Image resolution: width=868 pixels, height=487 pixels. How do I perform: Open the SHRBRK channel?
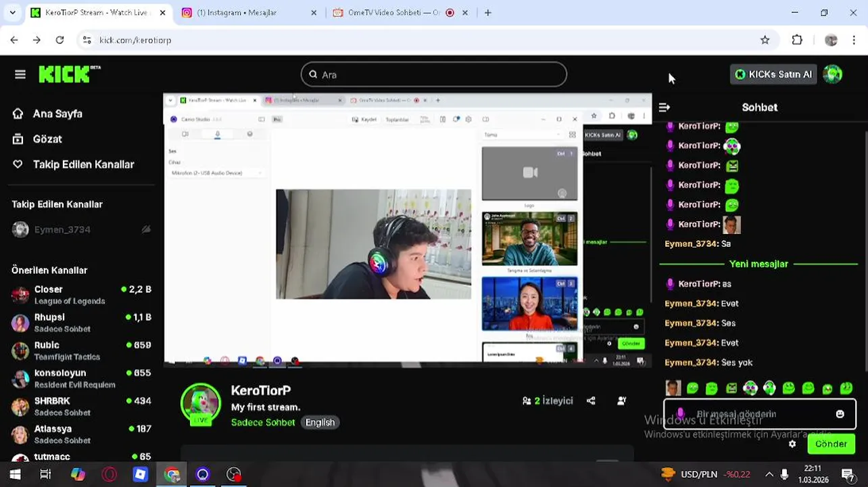pos(81,406)
